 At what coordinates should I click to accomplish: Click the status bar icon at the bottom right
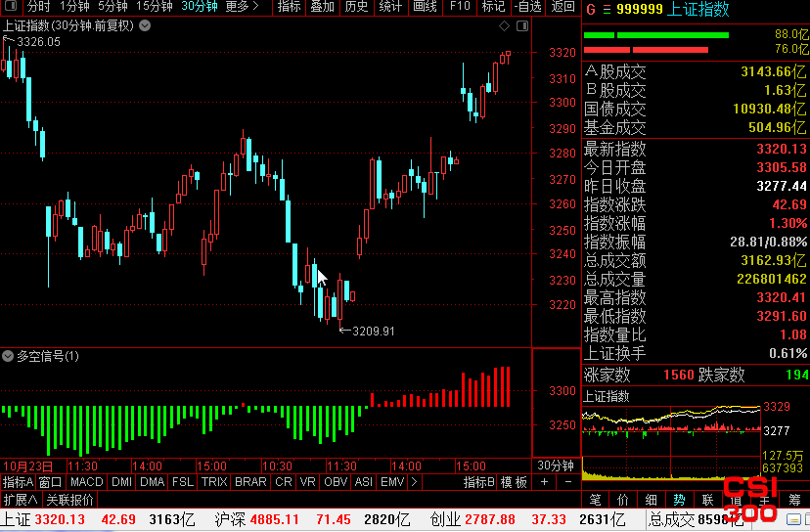(793, 518)
